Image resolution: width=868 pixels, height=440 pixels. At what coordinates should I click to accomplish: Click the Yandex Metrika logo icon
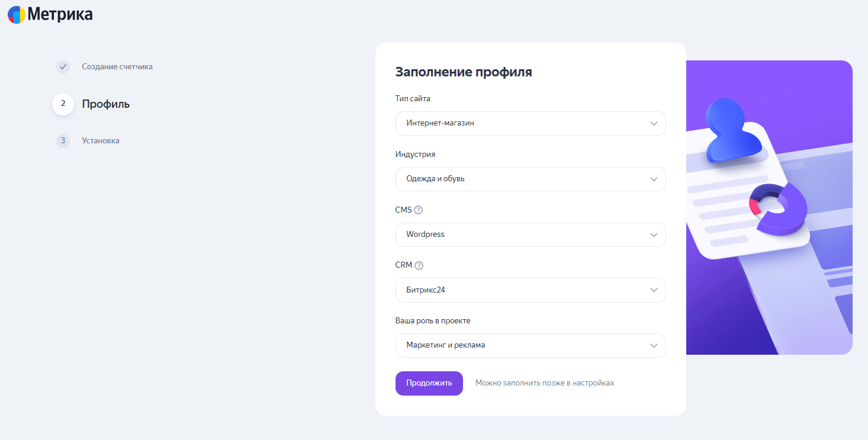click(17, 14)
